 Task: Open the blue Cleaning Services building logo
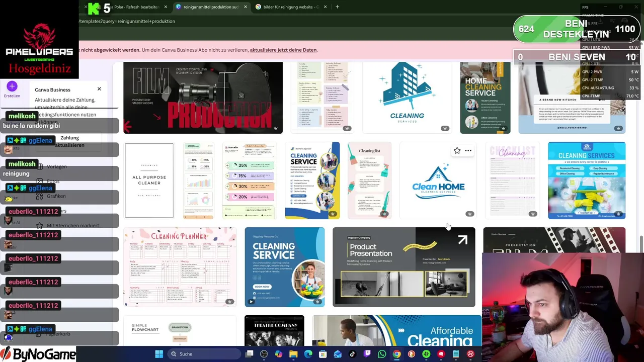407,98
